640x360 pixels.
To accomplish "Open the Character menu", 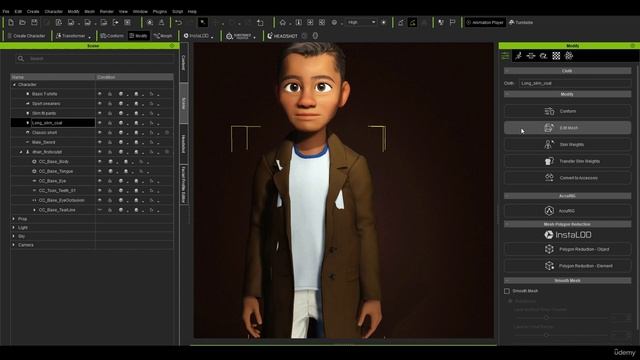I will pos(53,11).
